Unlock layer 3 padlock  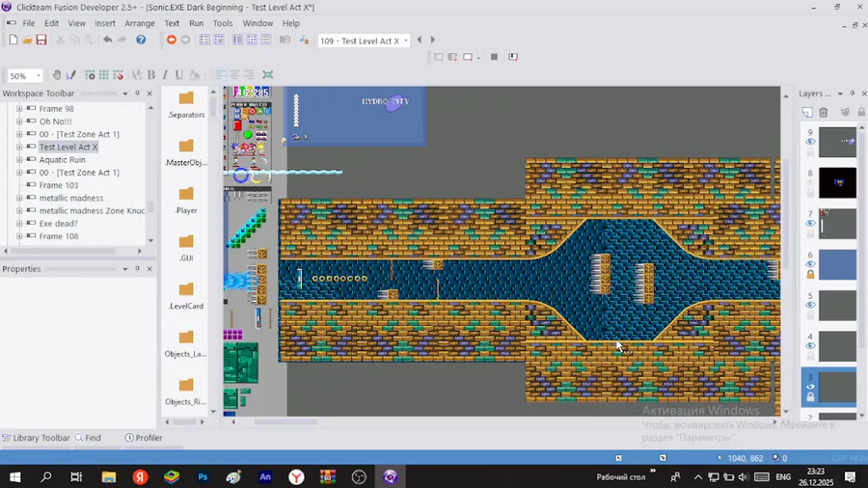point(810,396)
